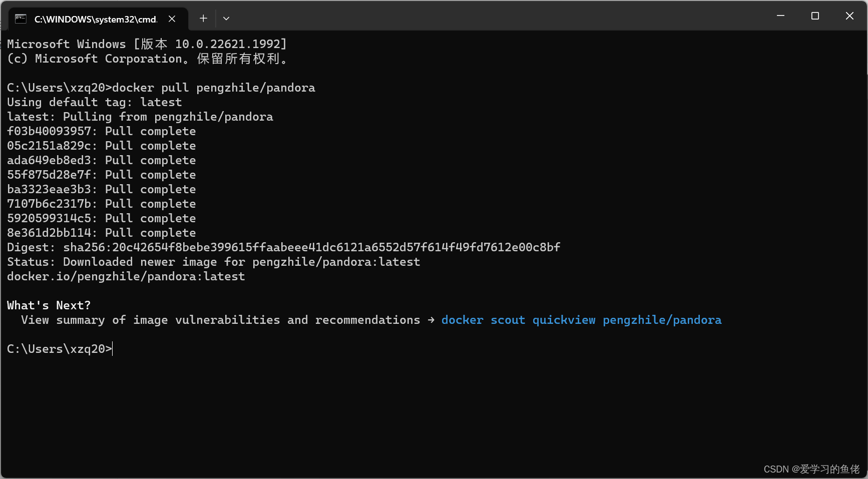
Task: Expand the new tab profile dropdown chevron
Action: pos(226,19)
